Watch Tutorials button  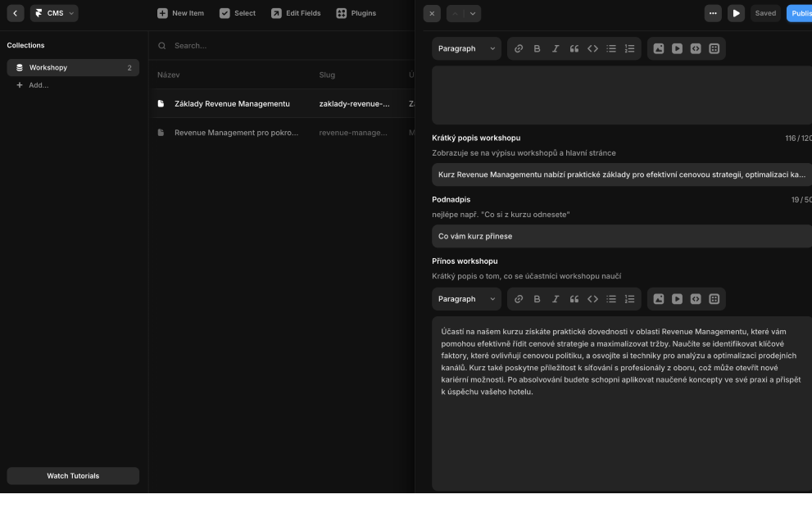tap(73, 476)
